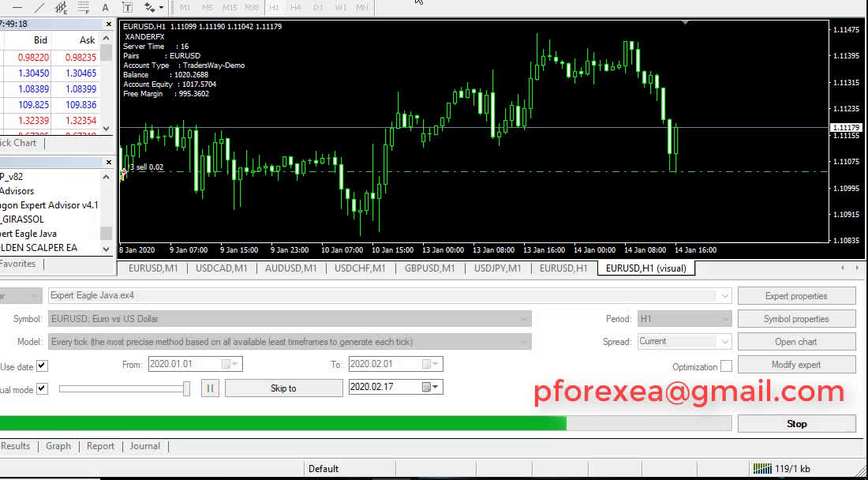Image resolution: width=868 pixels, height=480 pixels.
Task: Select the Fibonacci retracement tool
Action: pos(84,7)
